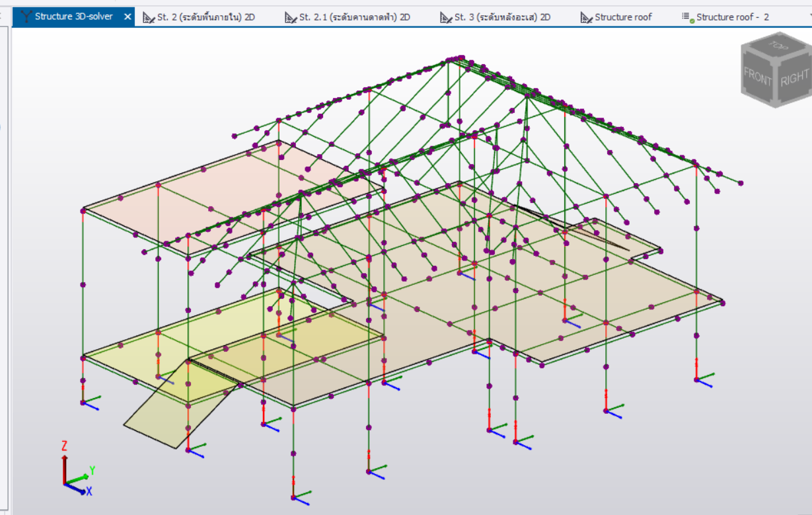Screen dimensions: 812x515
Task: Select the topmost roof ridge apex node
Action: [454, 59]
